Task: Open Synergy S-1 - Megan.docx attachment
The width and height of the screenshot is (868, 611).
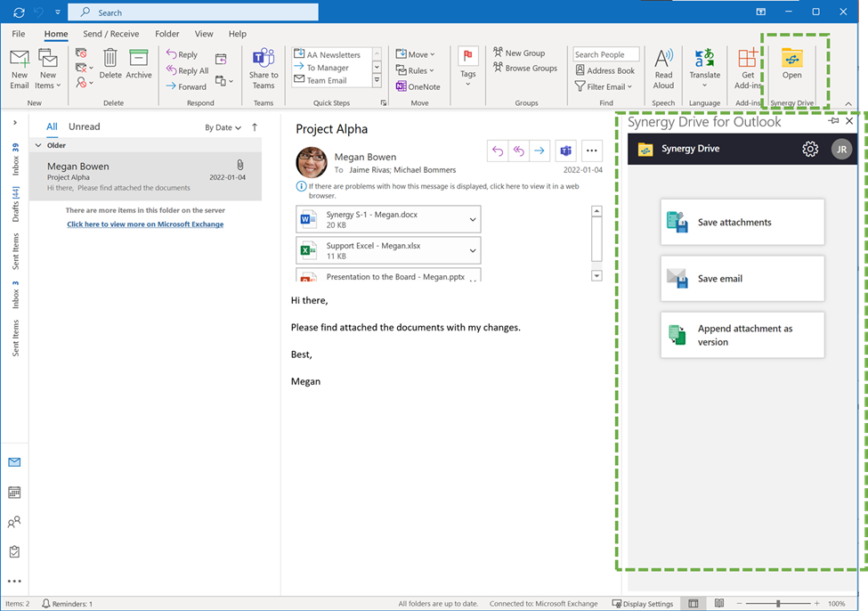Action: coord(383,219)
